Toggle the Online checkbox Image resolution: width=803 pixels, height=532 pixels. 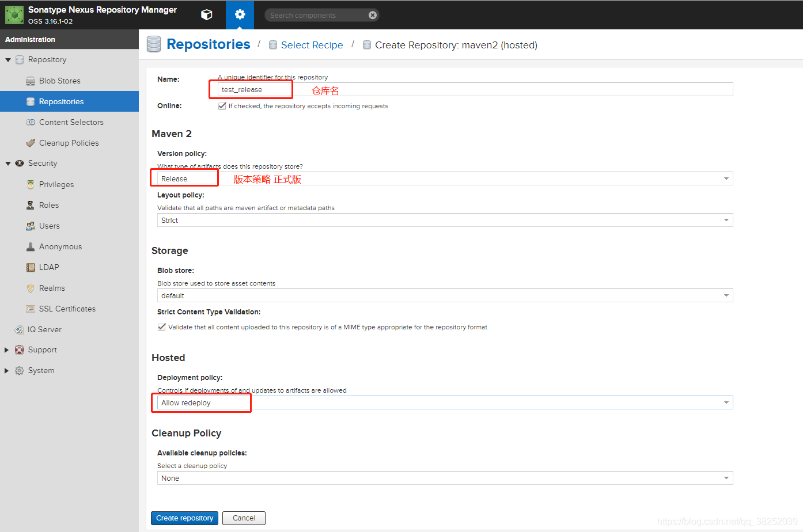click(222, 106)
